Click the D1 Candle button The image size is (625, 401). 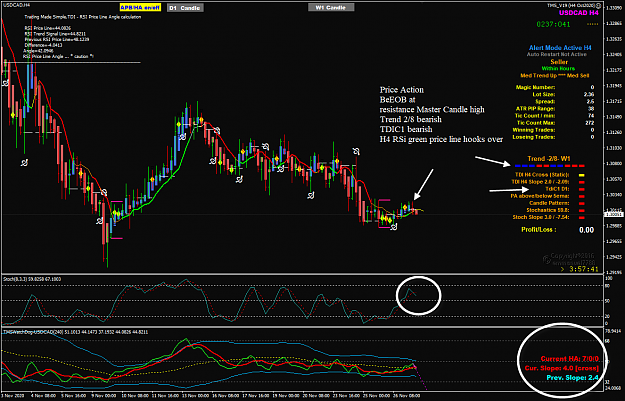tap(185, 8)
